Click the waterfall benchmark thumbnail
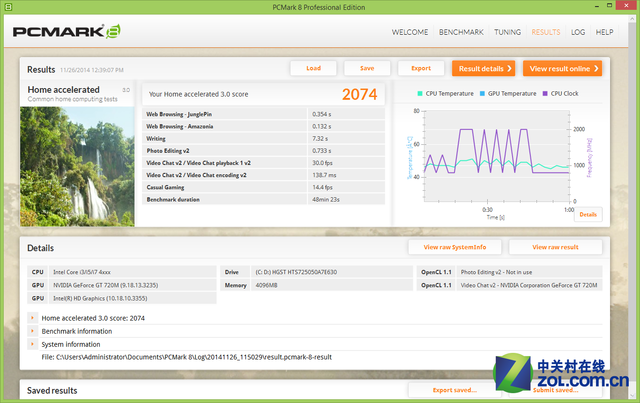The width and height of the screenshot is (640, 403). 77,167
